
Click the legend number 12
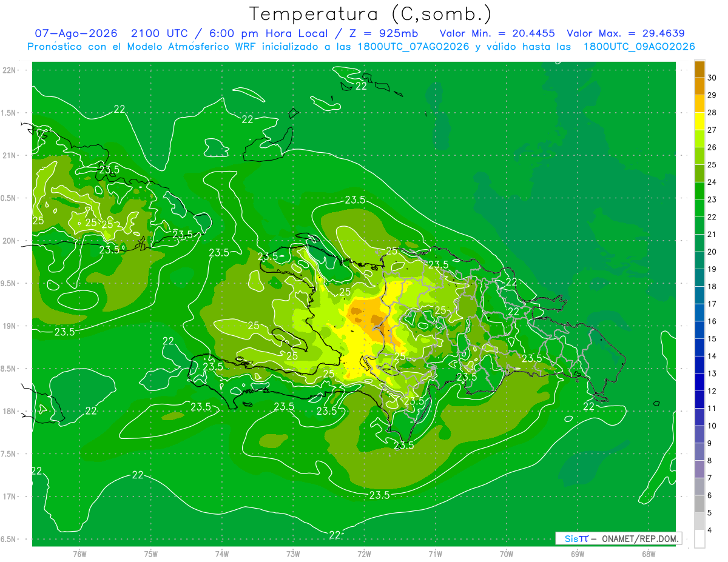coord(712,391)
